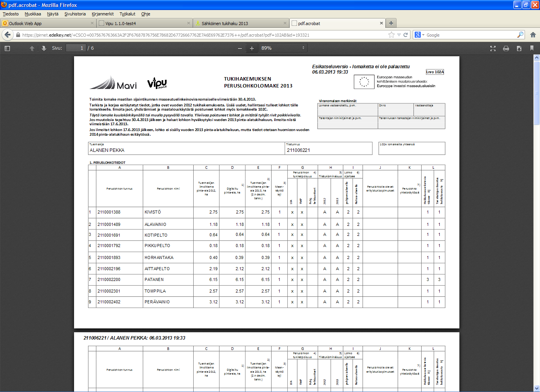The width and height of the screenshot is (540, 392).
Task: Zoom in the PDF document
Action: coord(252,48)
